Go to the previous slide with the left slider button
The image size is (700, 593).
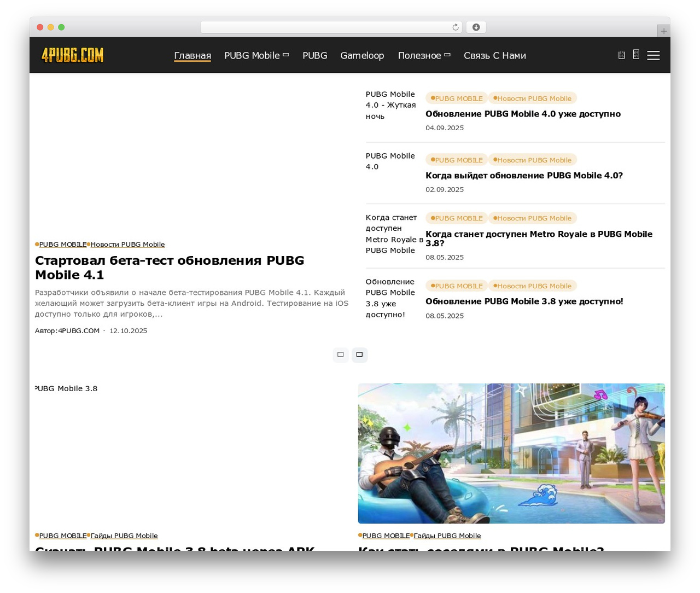click(x=340, y=354)
